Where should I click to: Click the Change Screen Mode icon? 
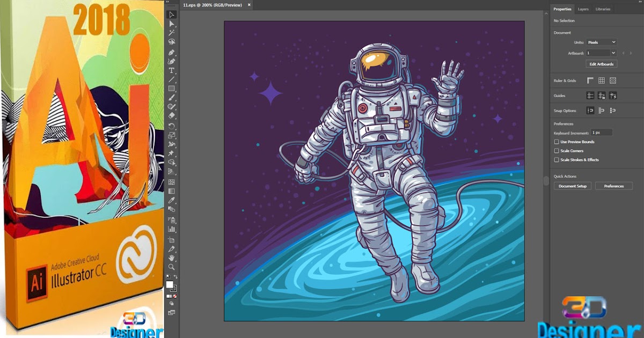click(172, 312)
